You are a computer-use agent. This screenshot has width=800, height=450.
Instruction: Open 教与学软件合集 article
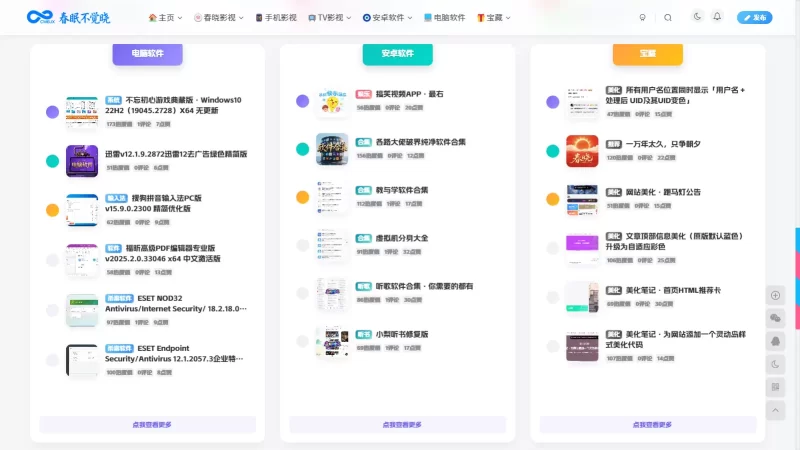402,190
